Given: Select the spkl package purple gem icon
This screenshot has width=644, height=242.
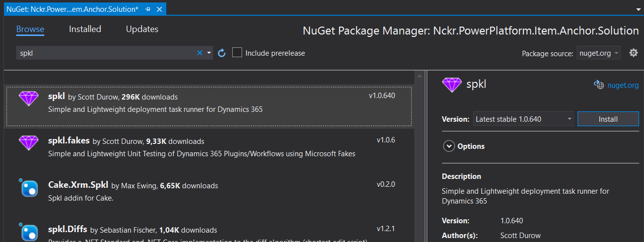Looking at the screenshot, I should pyautogui.click(x=29, y=98).
